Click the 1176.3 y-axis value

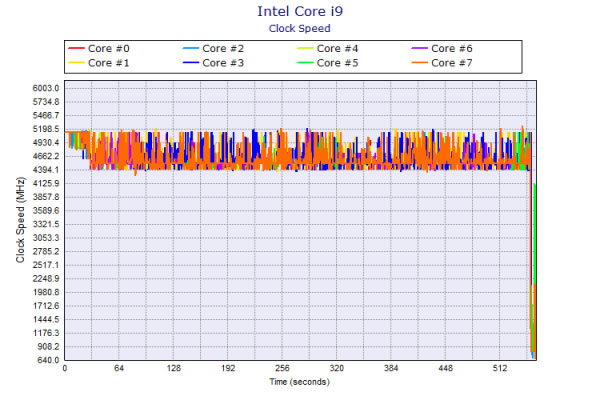point(46,333)
